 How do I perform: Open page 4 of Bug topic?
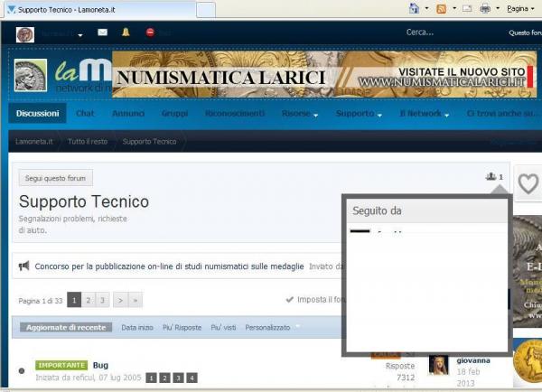(192, 378)
